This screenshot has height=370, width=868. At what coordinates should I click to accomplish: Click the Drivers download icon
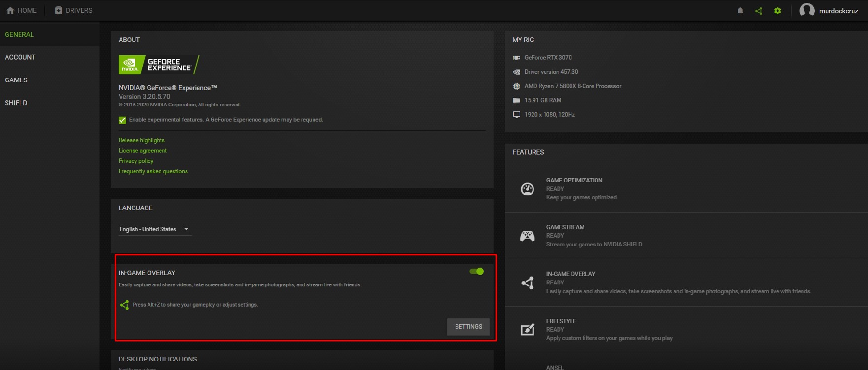click(x=59, y=10)
